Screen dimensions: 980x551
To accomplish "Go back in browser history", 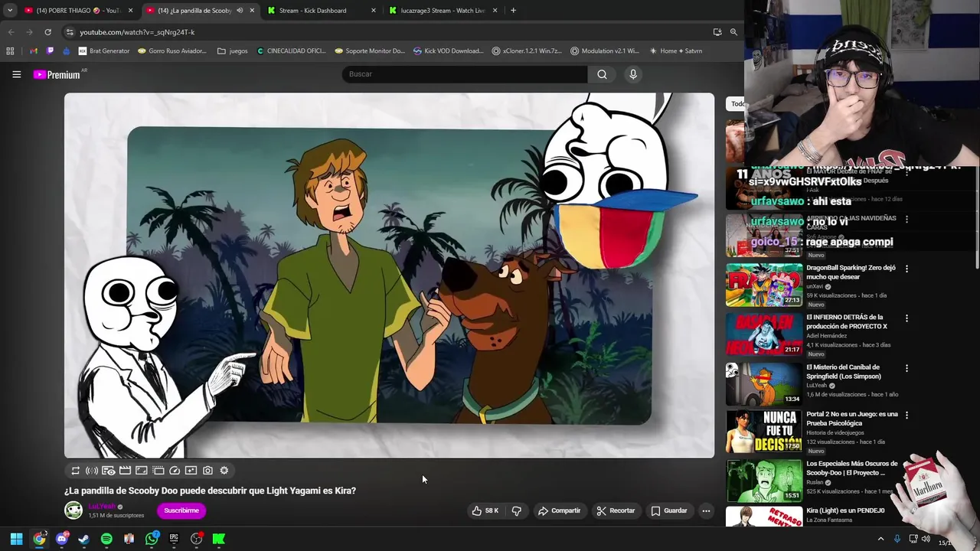I will tap(11, 32).
